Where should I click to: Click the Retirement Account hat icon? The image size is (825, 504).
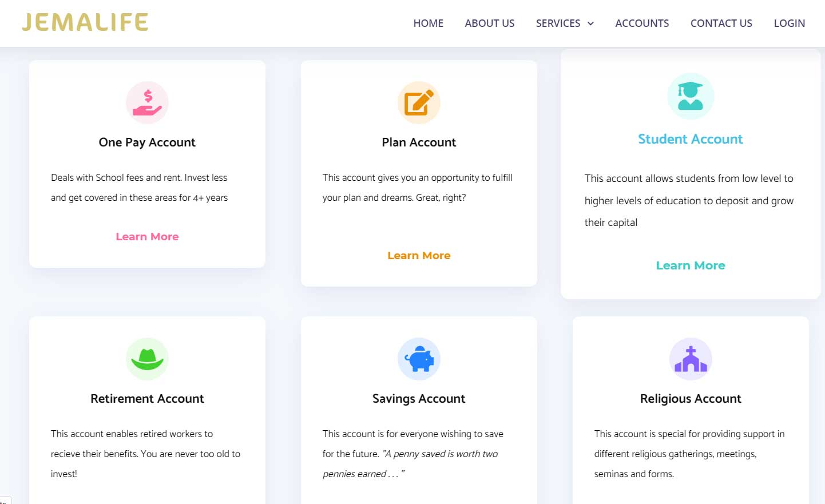pyautogui.click(x=147, y=359)
